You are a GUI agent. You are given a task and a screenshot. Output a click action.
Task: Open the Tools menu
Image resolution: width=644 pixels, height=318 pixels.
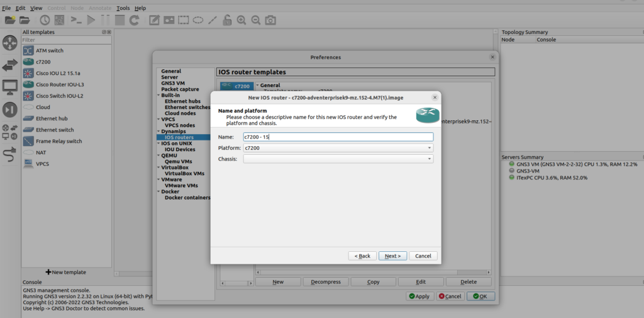click(x=123, y=8)
